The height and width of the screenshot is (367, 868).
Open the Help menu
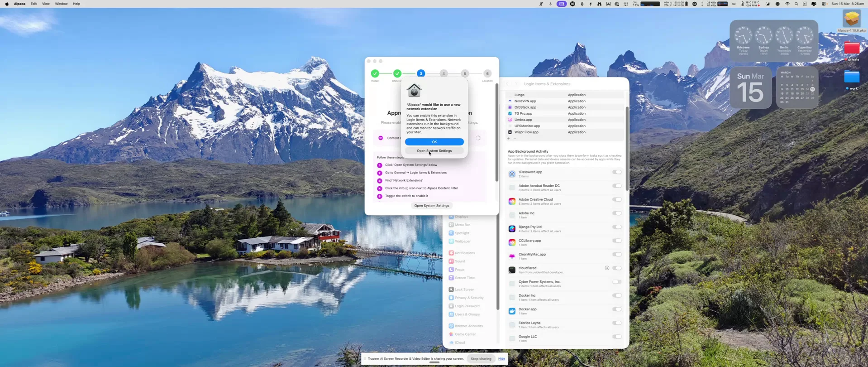(x=76, y=4)
